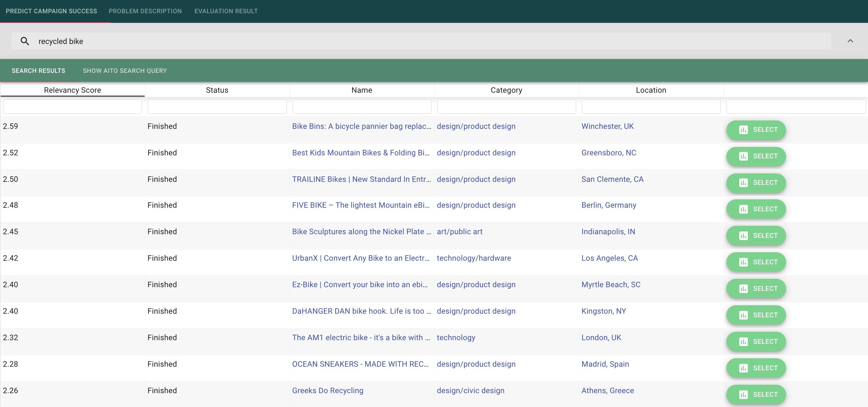Select the Bike Bins campaign row
This screenshot has height=407, width=868.
(x=756, y=130)
